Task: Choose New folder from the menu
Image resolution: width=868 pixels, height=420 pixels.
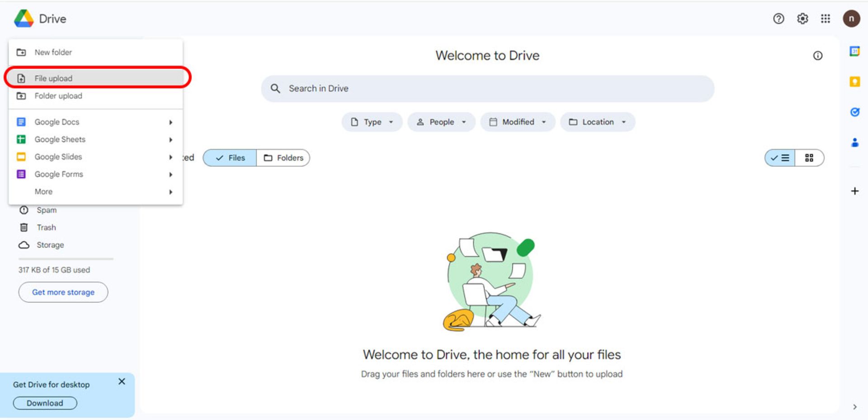Action: [96, 52]
